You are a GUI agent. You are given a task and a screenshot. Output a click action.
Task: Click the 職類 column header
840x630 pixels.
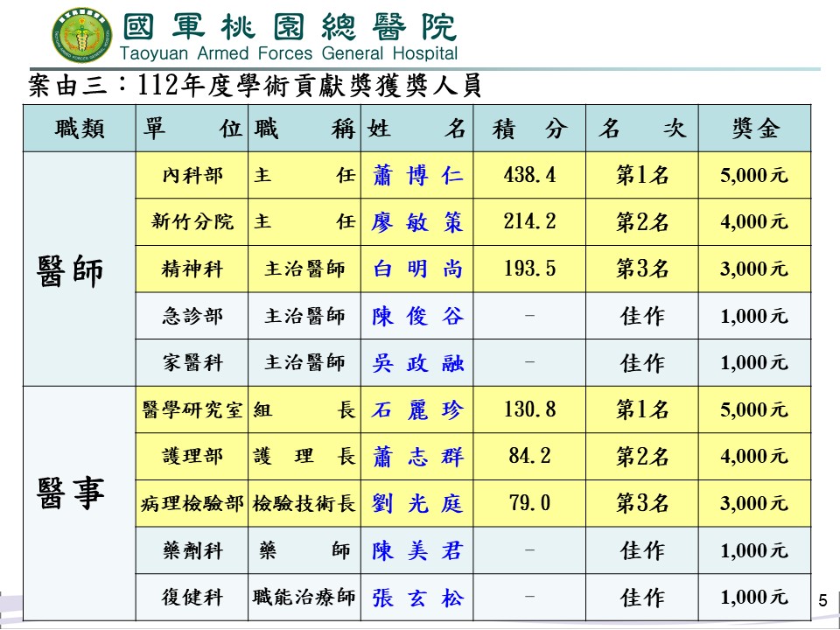(80, 129)
